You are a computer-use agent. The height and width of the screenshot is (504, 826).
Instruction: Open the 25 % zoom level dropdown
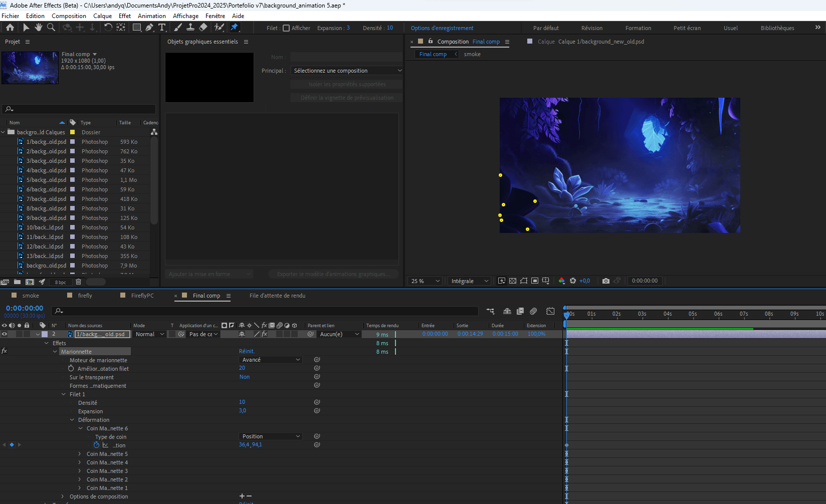(426, 281)
